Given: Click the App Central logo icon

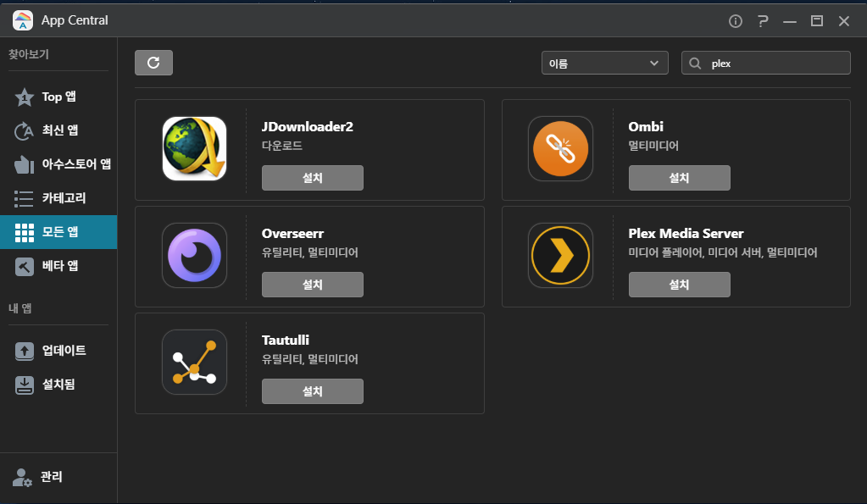Looking at the screenshot, I should click(23, 20).
